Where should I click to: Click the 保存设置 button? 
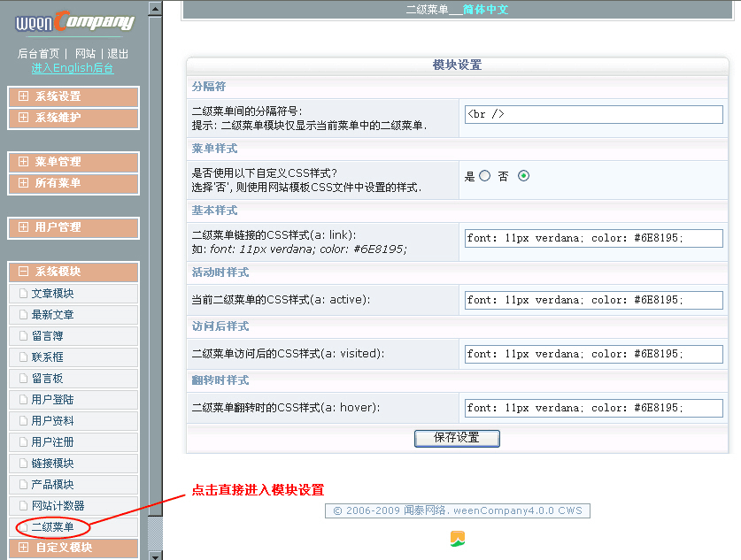457,438
